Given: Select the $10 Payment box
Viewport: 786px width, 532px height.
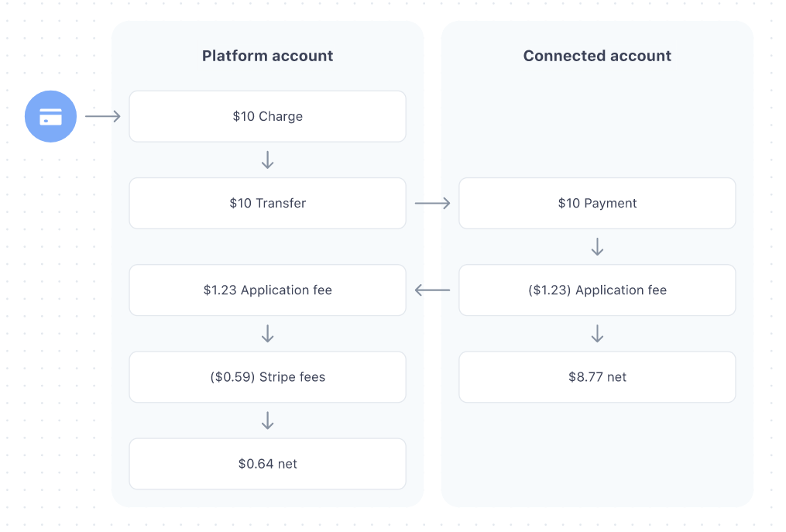Looking at the screenshot, I should (x=597, y=203).
